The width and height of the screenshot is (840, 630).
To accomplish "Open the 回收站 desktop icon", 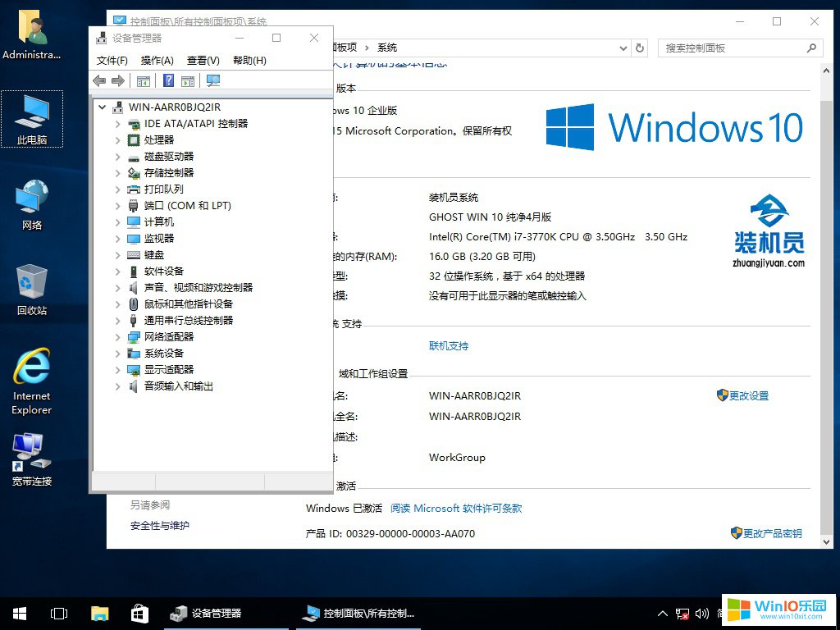I will coord(32,290).
